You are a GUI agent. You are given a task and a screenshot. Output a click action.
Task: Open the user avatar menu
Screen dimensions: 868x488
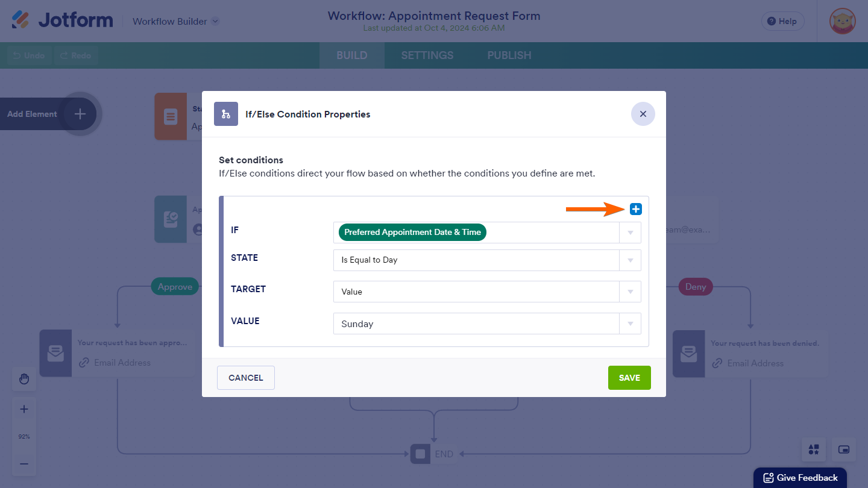tap(842, 21)
